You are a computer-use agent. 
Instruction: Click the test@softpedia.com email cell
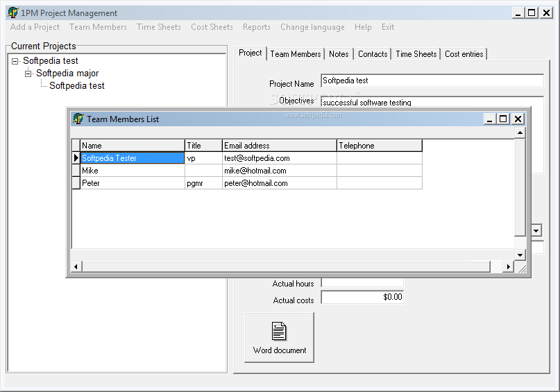(280, 158)
